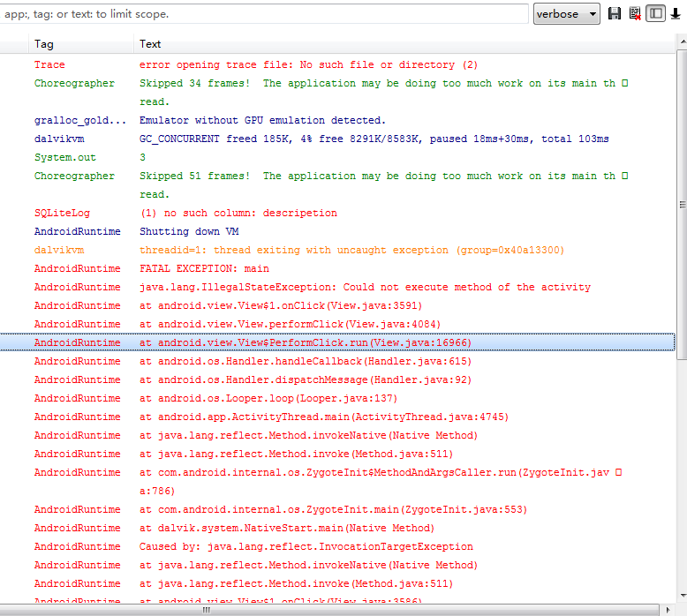Select the Handler.dispatchMessage(Handler.java:92) row
The height and width of the screenshot is (616, 687).
click(x=337, y=379)
